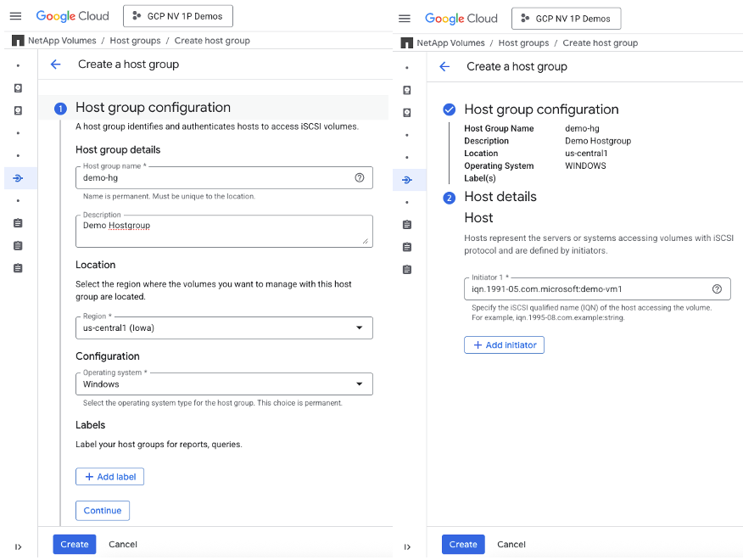Click highlighted Host groups sidebar icon, left panel
743x560 pixels.
point(19,178)
